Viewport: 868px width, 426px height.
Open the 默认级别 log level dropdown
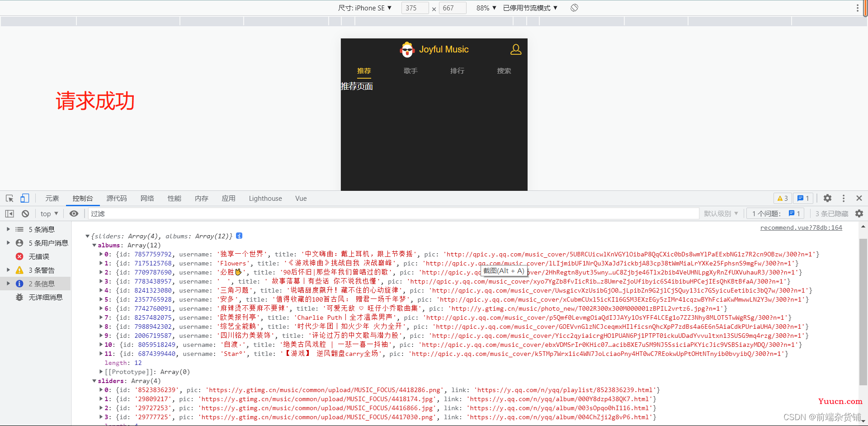(x=721, y=214)
